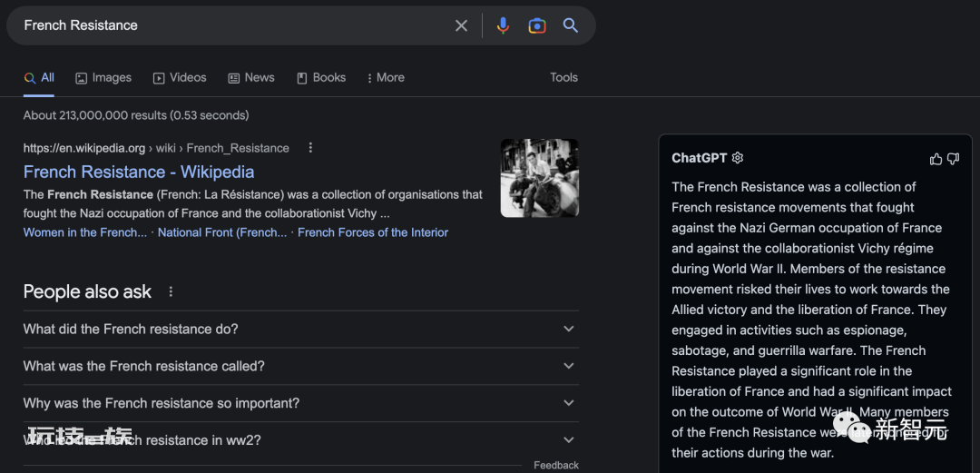980x473 pixels.
Task: Submit search with the magnifier icon
Action: coord(570,25)
